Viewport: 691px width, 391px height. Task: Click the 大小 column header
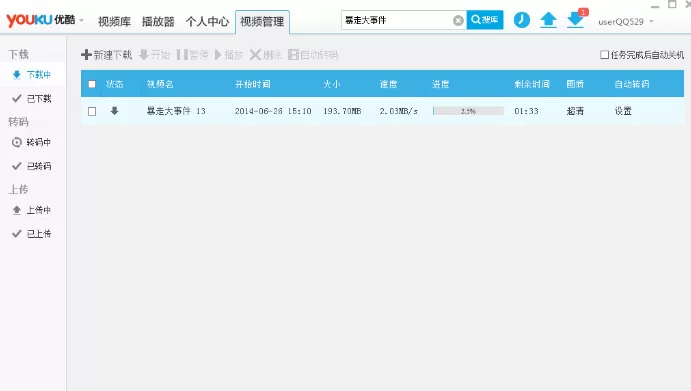(332, 84)
